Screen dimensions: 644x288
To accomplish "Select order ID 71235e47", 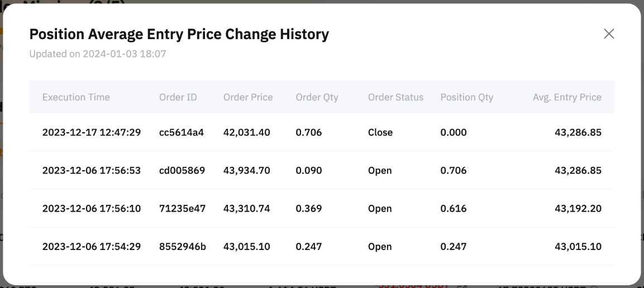I will tap(182, 208).
